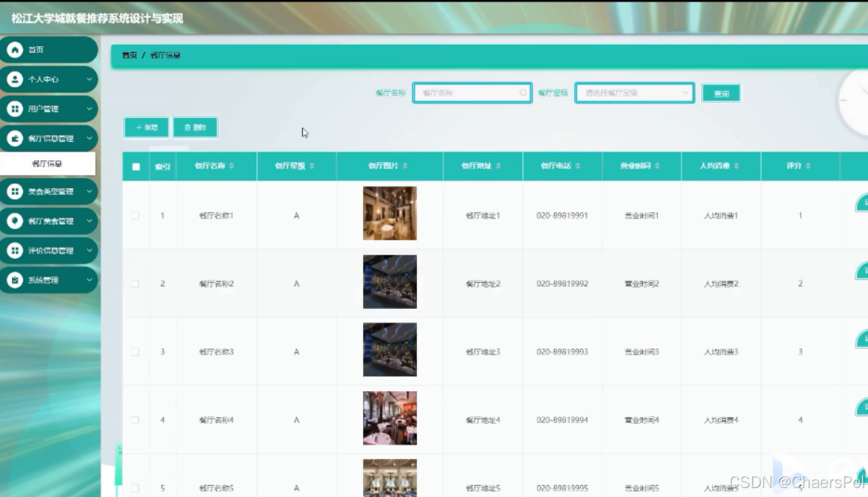
Task: Expand 美食类型管理 menu via its chevron
Action: pos(89,191)
